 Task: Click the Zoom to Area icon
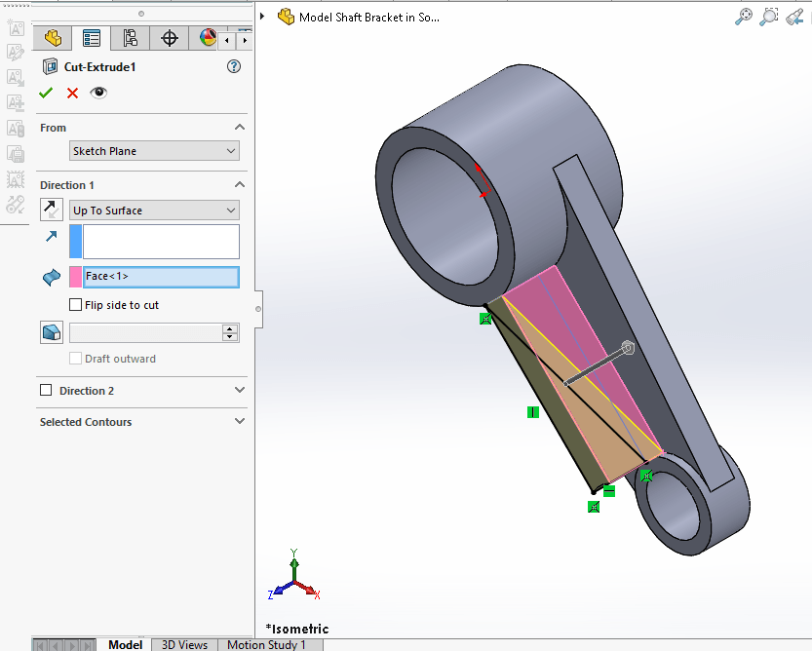click(768, 17)
